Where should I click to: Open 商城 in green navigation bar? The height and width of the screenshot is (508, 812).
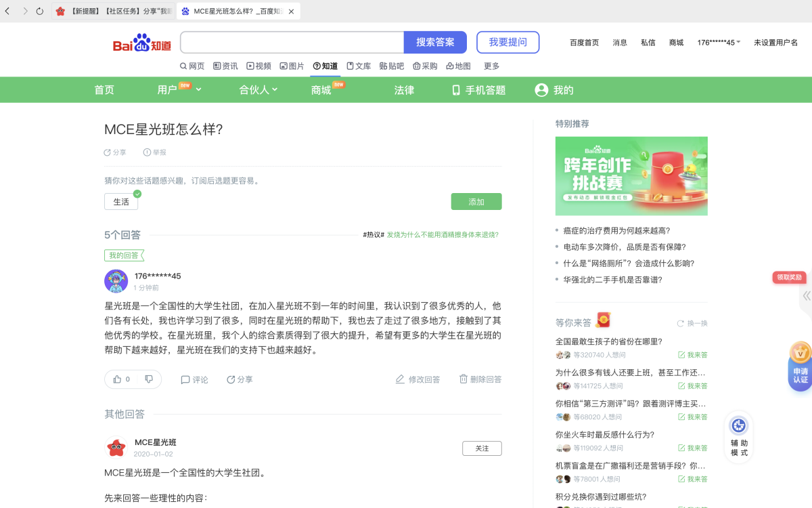coord(321,90)
